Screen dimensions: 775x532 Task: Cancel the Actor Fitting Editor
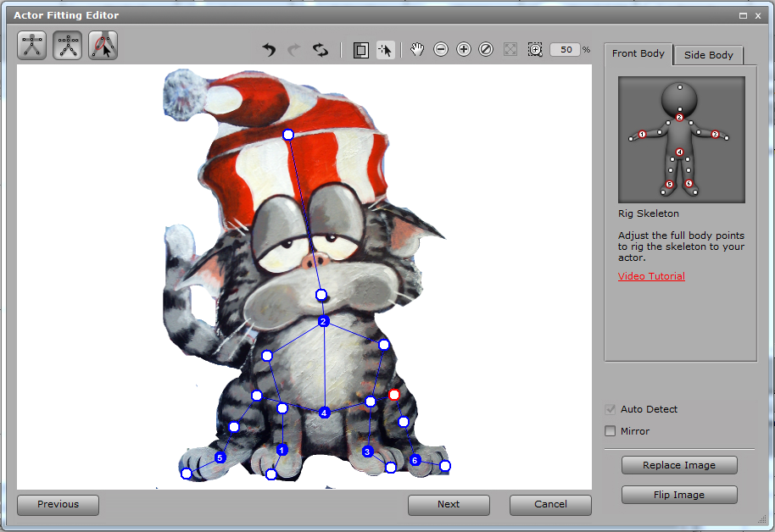[x=550, y=504]
